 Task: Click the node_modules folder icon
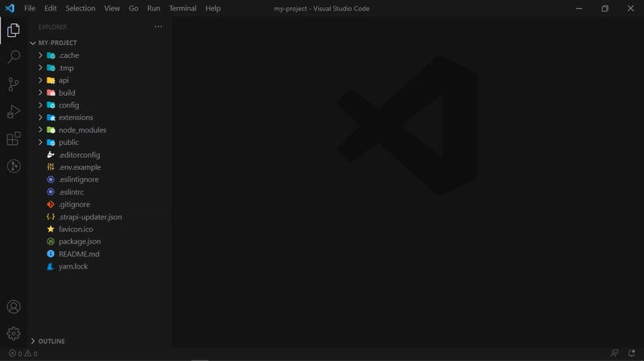[x=51, y=130]
